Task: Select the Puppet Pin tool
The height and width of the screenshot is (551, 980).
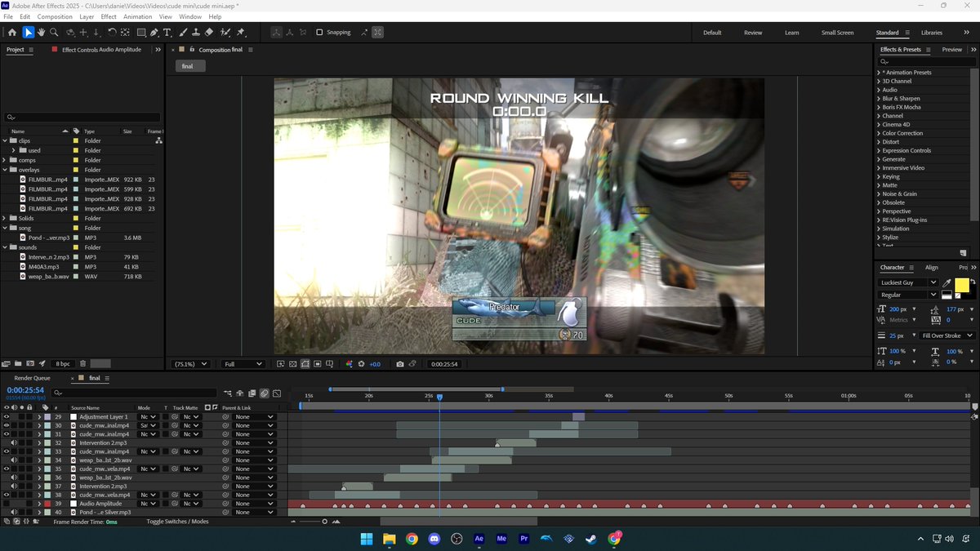Action: tap(241, 33)
